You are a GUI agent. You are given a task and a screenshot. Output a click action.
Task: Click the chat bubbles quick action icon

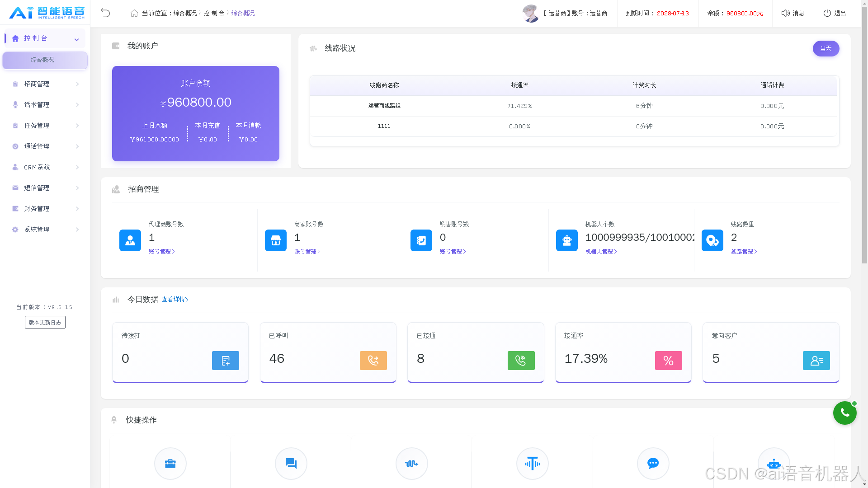(x=291, y=464)
